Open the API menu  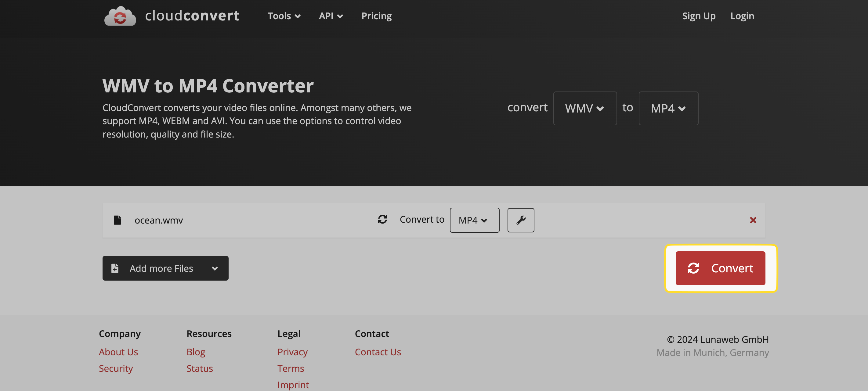tap(331, 16)
